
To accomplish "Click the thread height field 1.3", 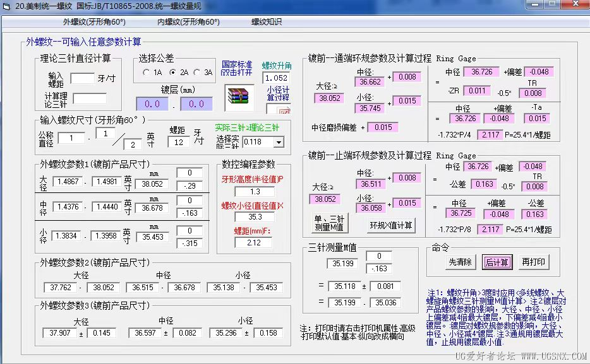I will coord(255,192).
